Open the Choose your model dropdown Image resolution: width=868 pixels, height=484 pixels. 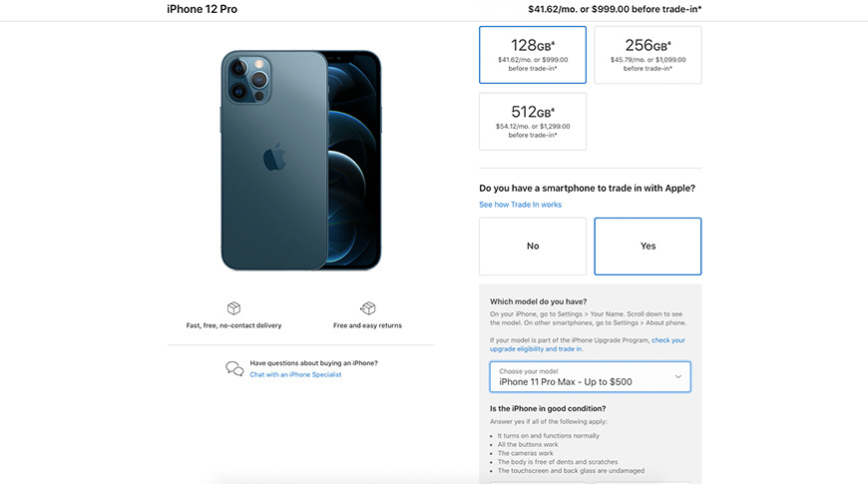pos(590,376)
